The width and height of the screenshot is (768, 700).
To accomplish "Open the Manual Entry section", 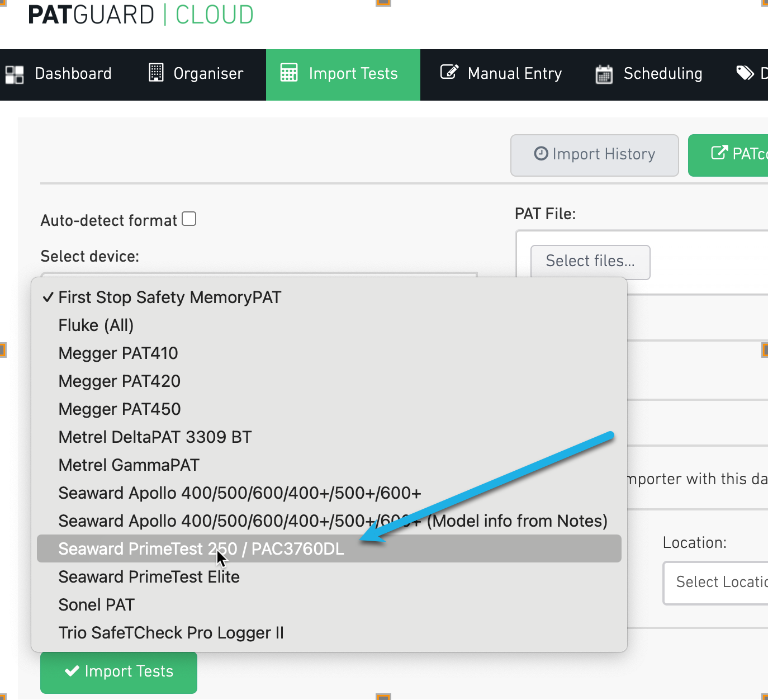I will click(501, 74).
